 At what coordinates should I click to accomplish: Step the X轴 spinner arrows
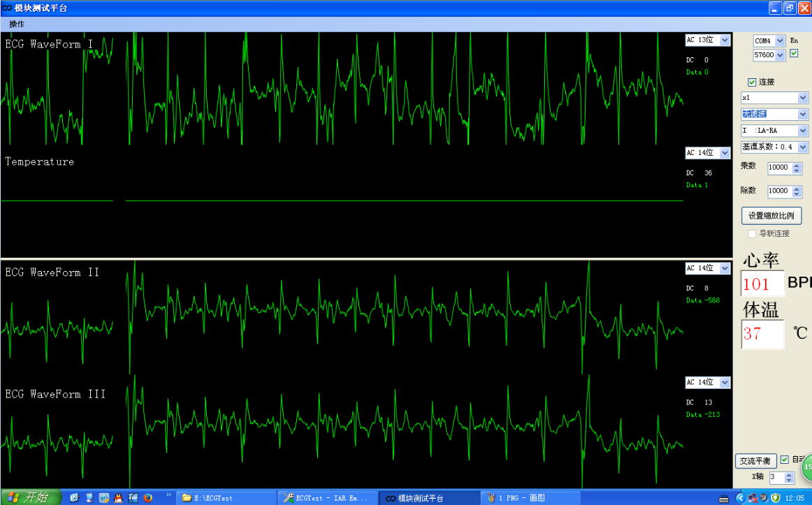[x=789, y=477]
